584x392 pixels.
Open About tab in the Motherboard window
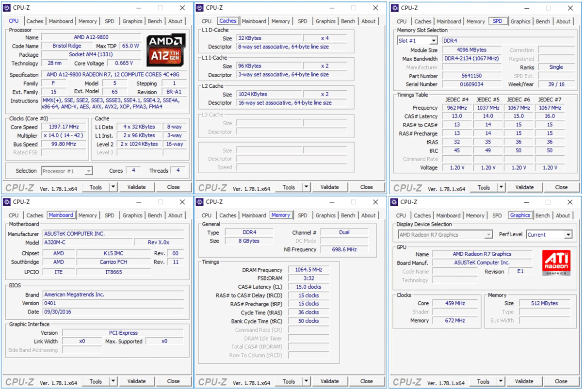[175, 215]
